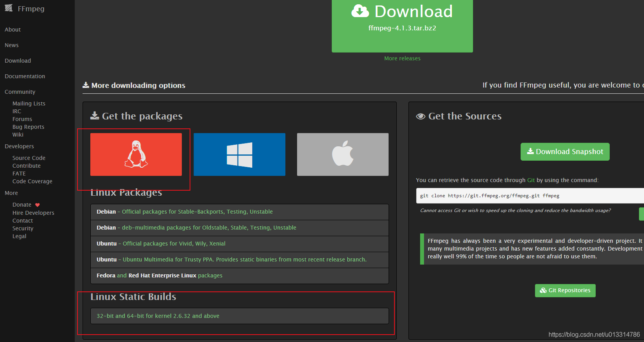Open More in the sidebar
Screen dimensions: 644x342
[11, 193]
